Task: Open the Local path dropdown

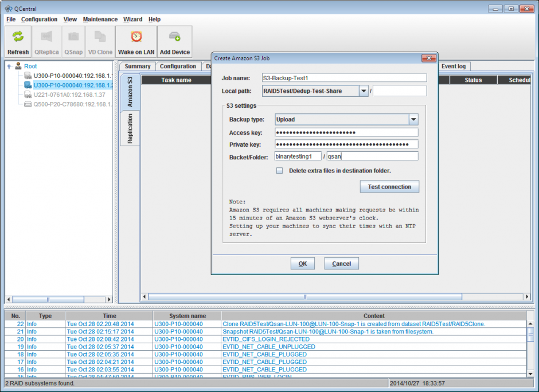Action: tap(364, 91)
